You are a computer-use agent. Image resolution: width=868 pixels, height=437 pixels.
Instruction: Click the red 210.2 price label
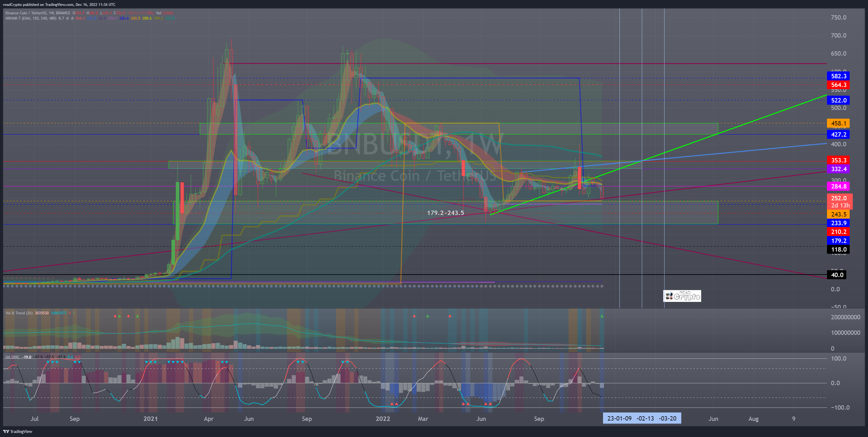pos(838,232)
